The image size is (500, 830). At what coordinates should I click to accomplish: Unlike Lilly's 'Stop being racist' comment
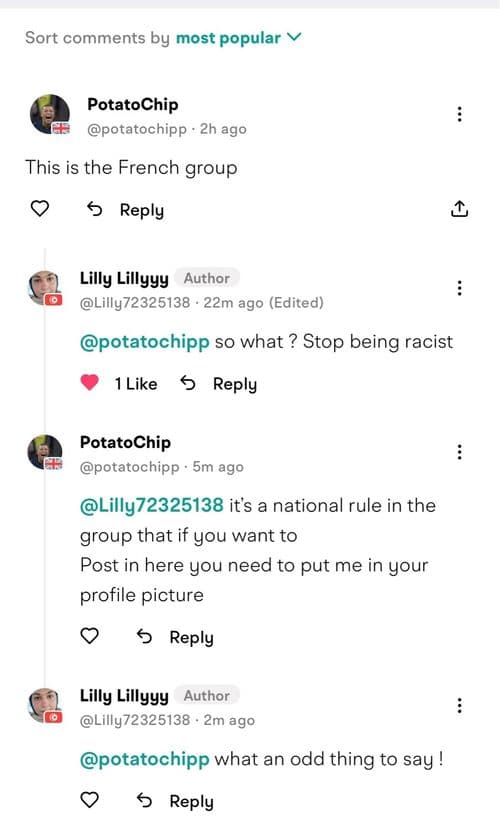(x=89, y=383)
